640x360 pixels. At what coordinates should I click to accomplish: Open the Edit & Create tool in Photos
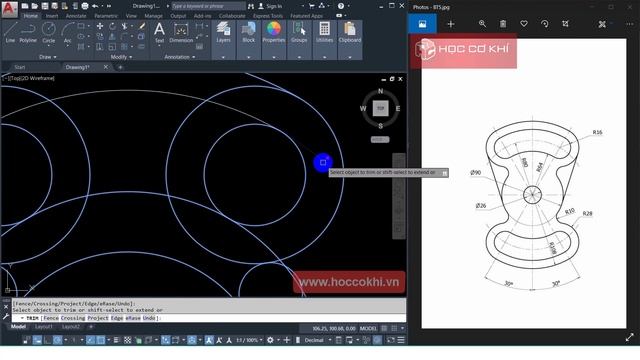click(602, 24)
